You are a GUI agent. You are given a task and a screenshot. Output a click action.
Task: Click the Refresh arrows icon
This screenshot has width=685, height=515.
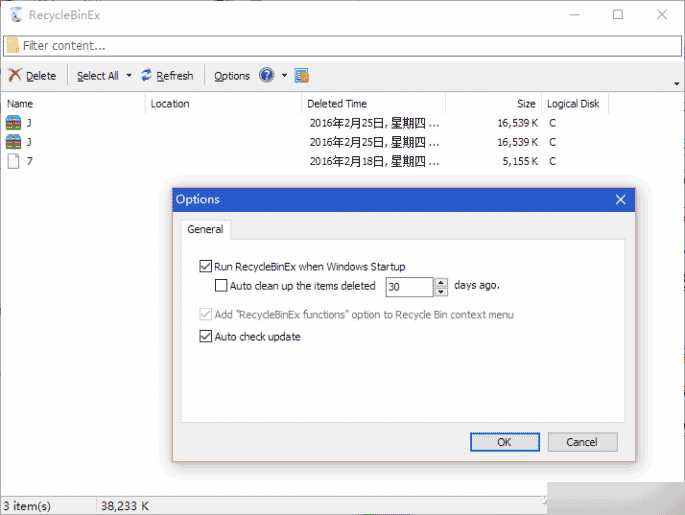tap(147, 75)
